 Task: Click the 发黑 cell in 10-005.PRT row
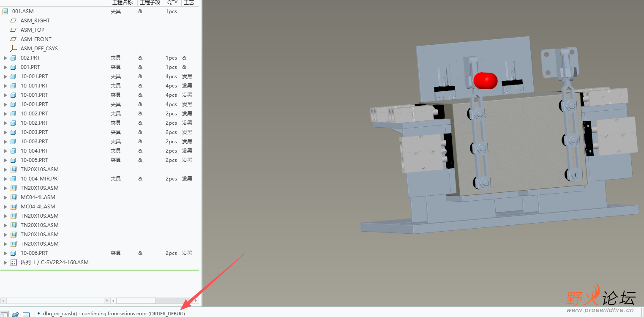coord(187,160)
